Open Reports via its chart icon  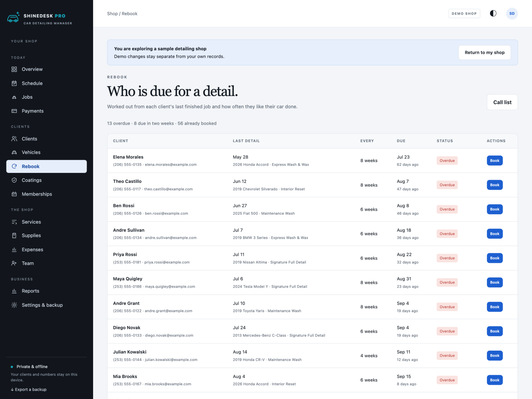pos(14,291)
